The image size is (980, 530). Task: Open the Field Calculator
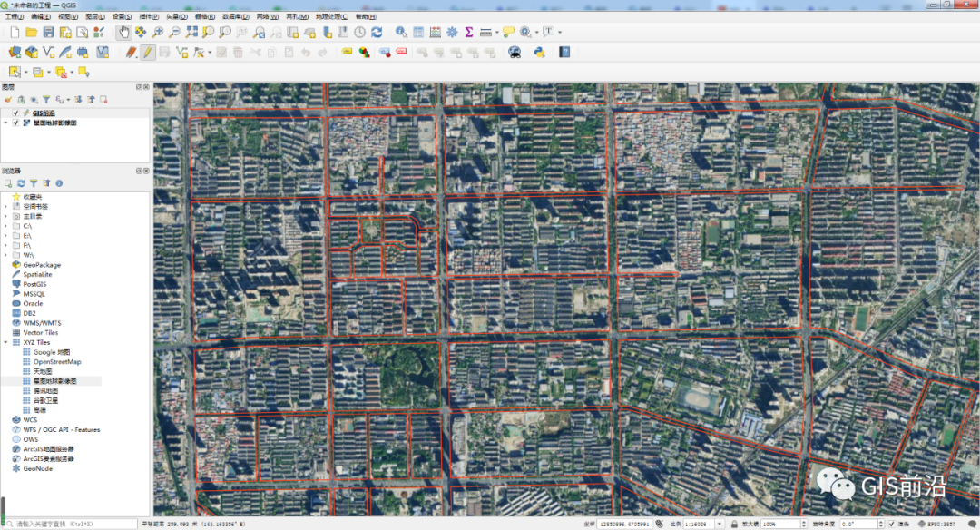tap(434, 32)
